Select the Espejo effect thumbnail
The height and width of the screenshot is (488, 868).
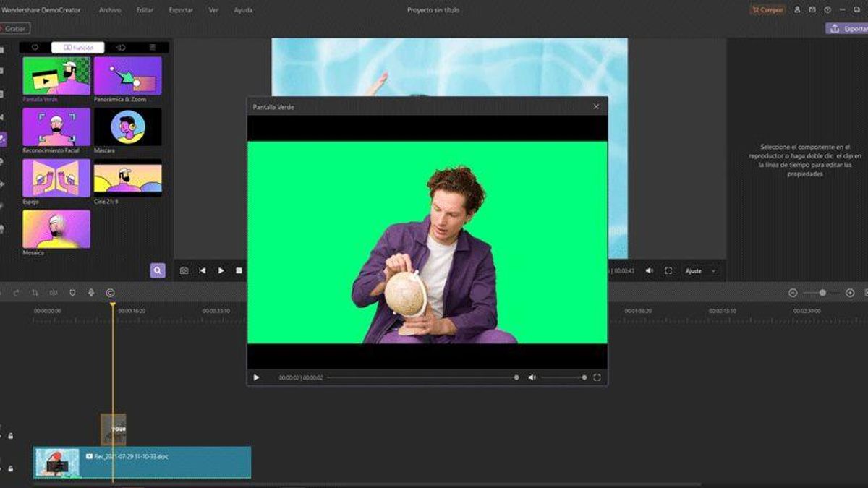(x=56, y=178)
